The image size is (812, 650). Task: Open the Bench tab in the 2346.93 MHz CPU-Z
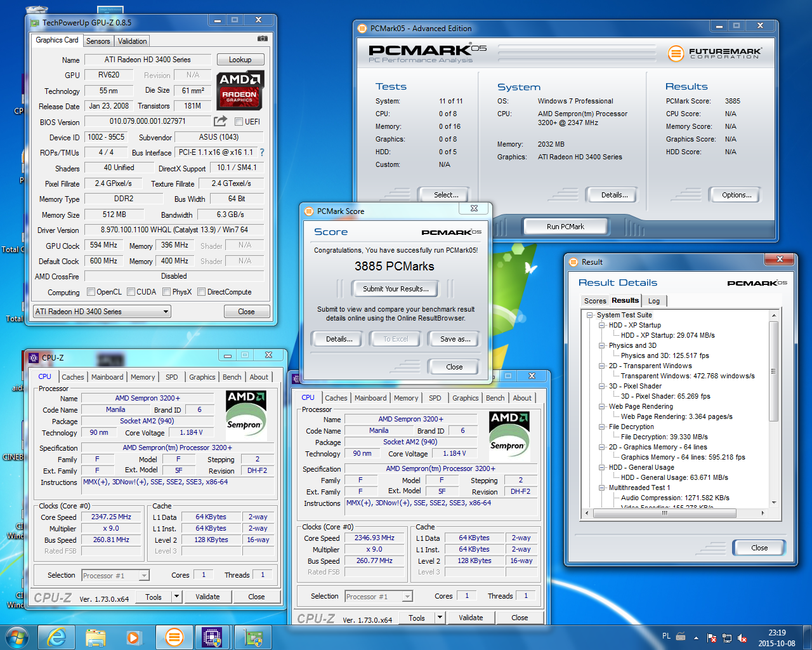(495, 398)
